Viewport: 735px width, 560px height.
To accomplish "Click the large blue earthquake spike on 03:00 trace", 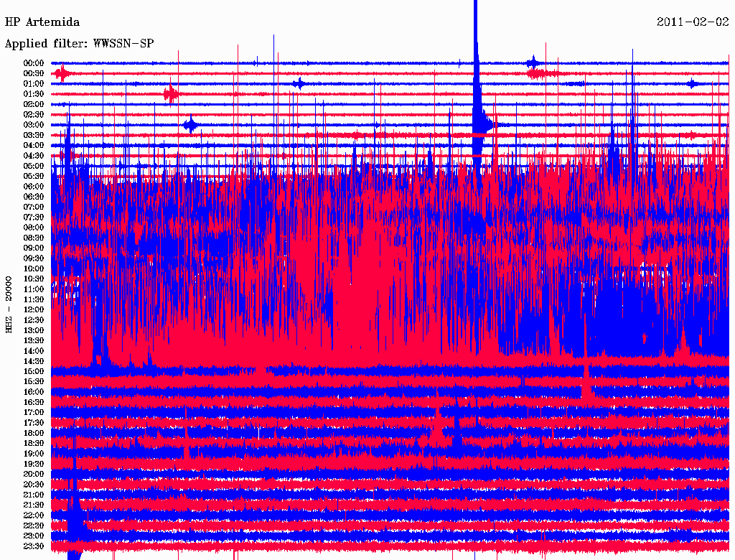I will click(477, 94).
